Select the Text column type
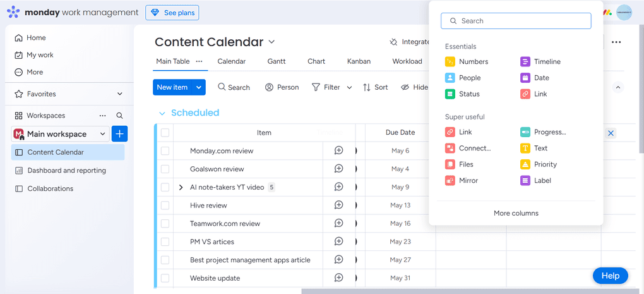The height and width of the screenshot is (294, 644). (534, 148)
